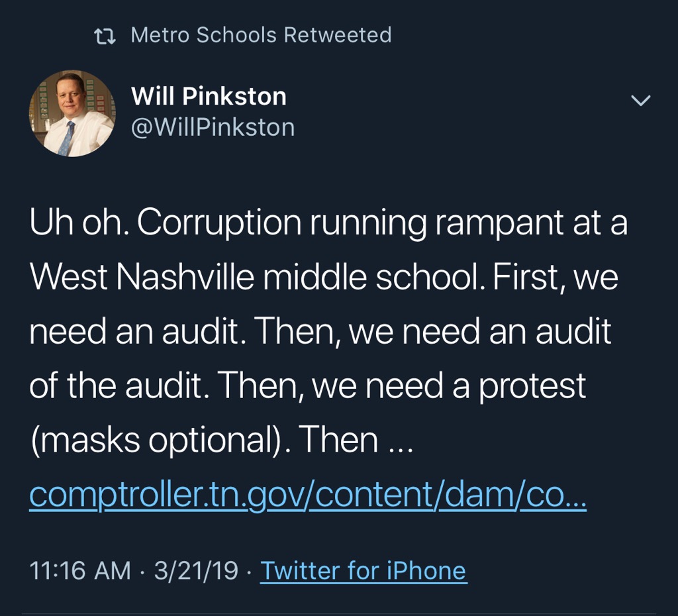Click the '(masks optional). Then ...' text

click(222, 440)
